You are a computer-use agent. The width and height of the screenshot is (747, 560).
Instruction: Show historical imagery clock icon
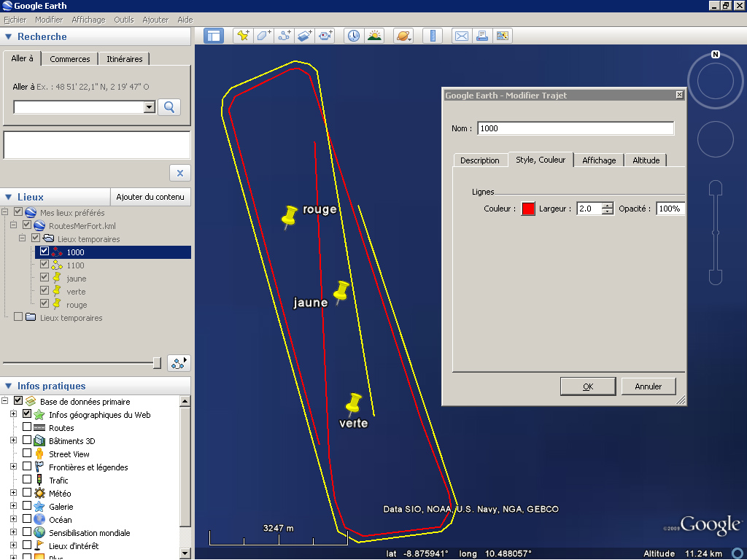[354, 36]
